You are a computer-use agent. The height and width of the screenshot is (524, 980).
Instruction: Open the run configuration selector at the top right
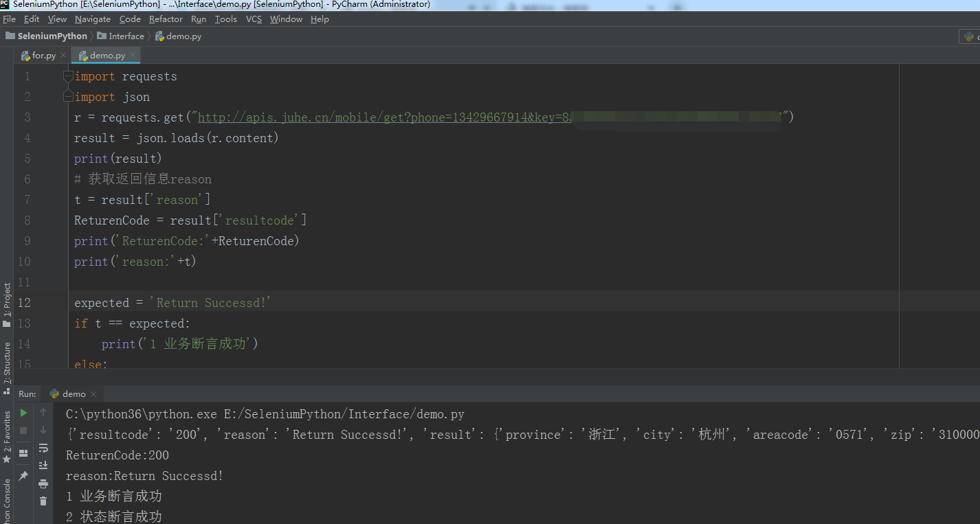(969, 36)
